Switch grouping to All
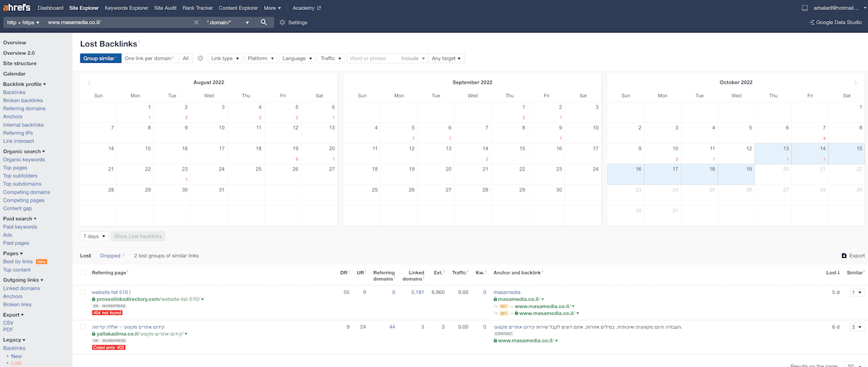The image size is (868, 367). [x=185, y=58]
